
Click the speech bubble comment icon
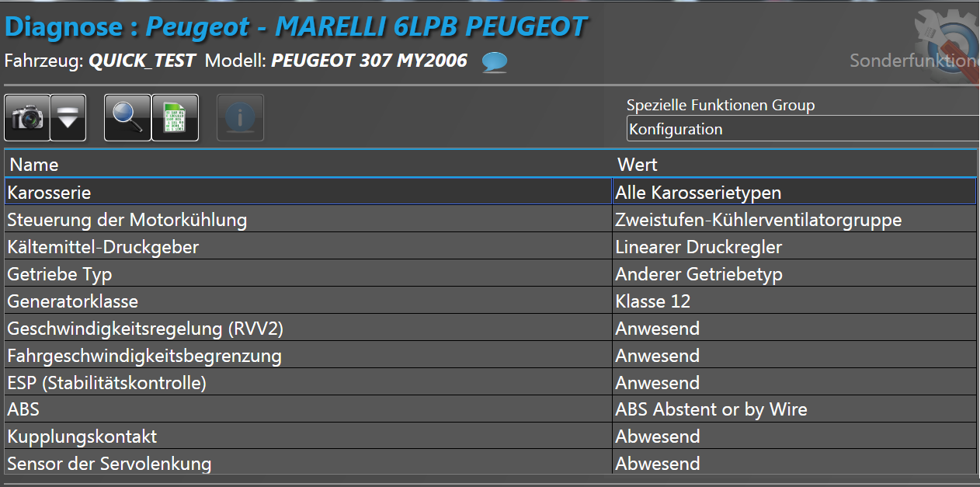(x=495, y=62)
